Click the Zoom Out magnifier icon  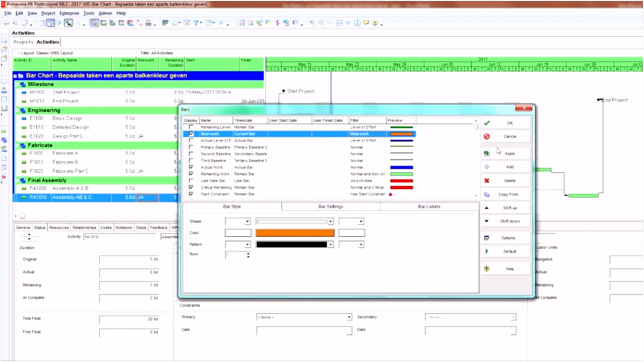321,23
